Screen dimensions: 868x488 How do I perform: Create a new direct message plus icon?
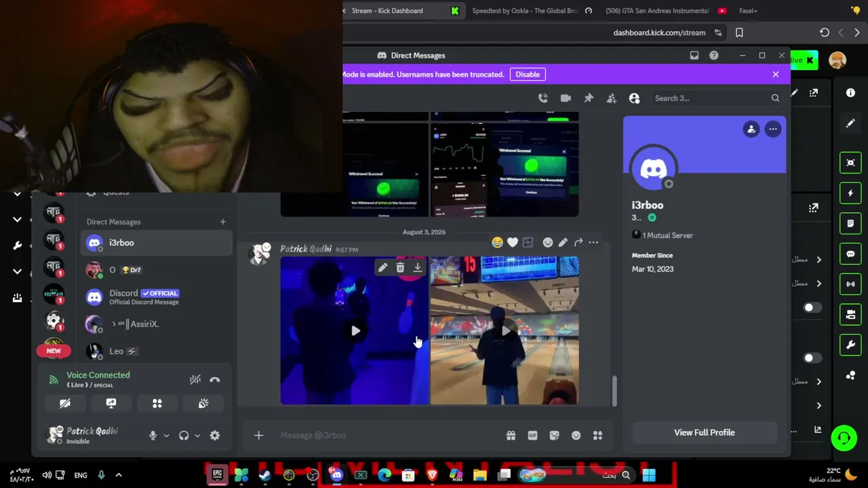click(222, 222)
